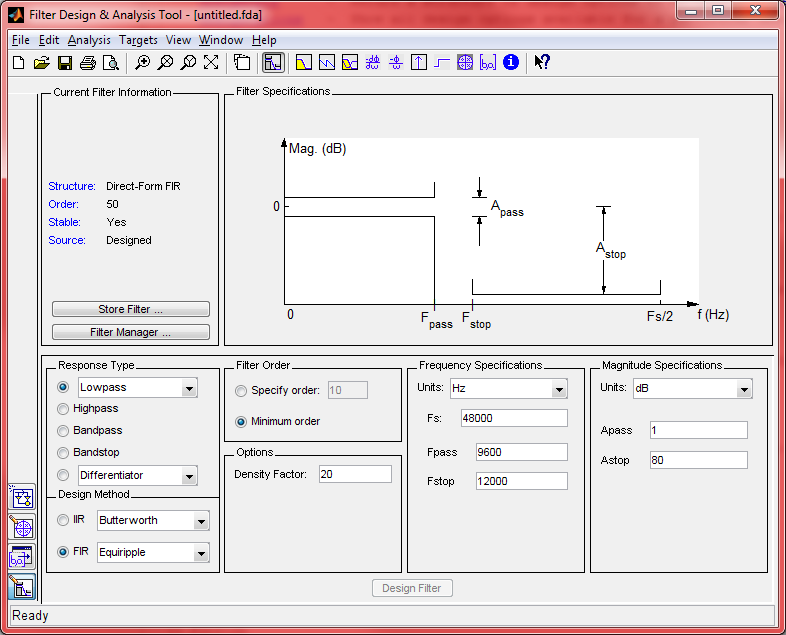
Task: Show the Phase Response plot
Action: pos(327,63)
